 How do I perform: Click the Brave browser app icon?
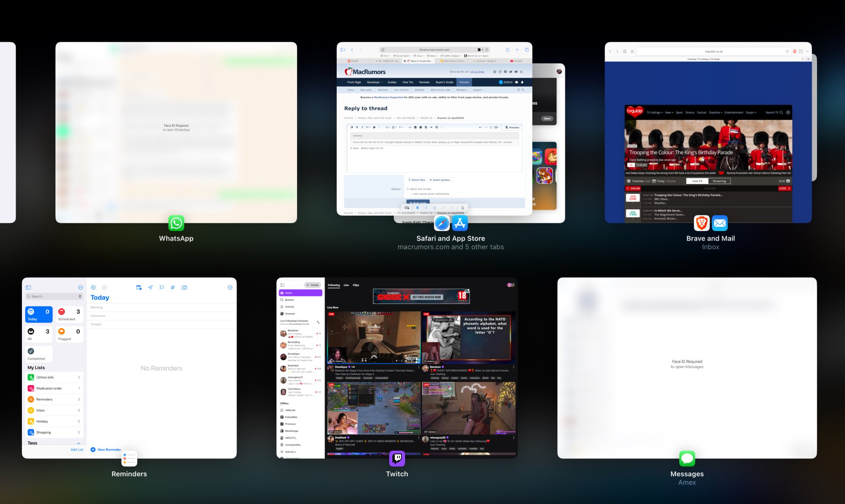pyautogui.click(x=701, y=223)
